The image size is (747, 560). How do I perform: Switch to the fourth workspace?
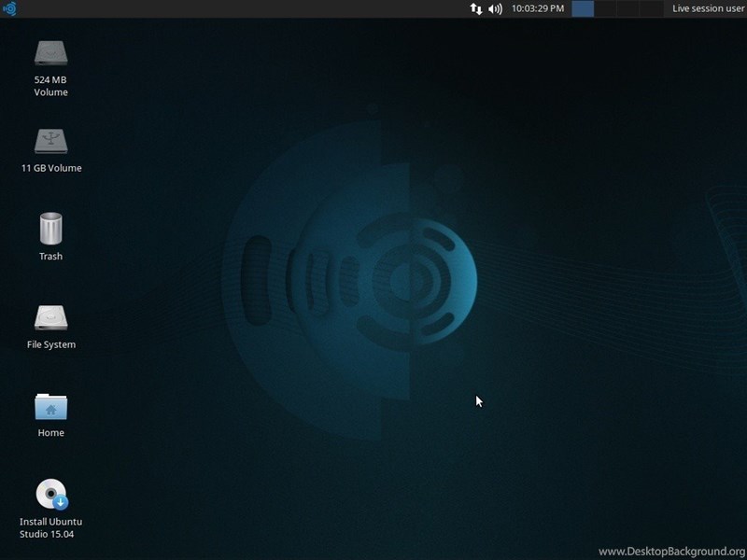[x=651, y=8]
